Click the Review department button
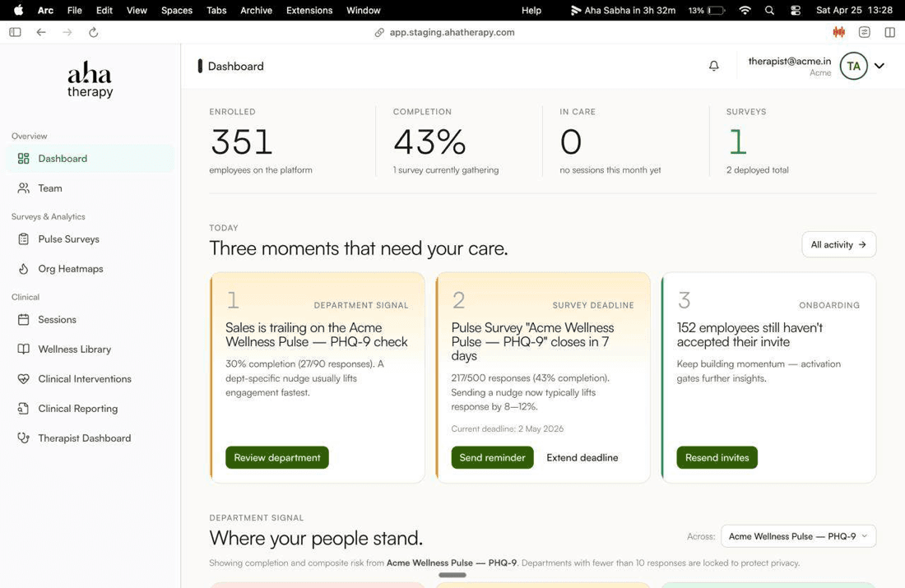Viewport: 905px width, 588px height. coord(277,457)
